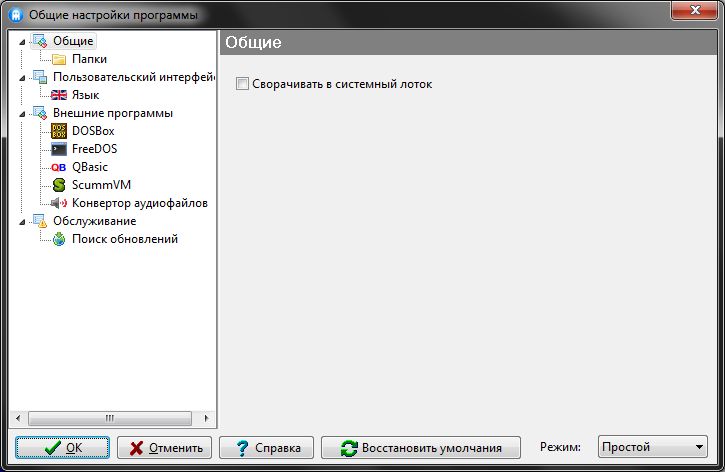Click the Пользовательский интерфейс icon
Screen dimensions: 725x472
40,77
